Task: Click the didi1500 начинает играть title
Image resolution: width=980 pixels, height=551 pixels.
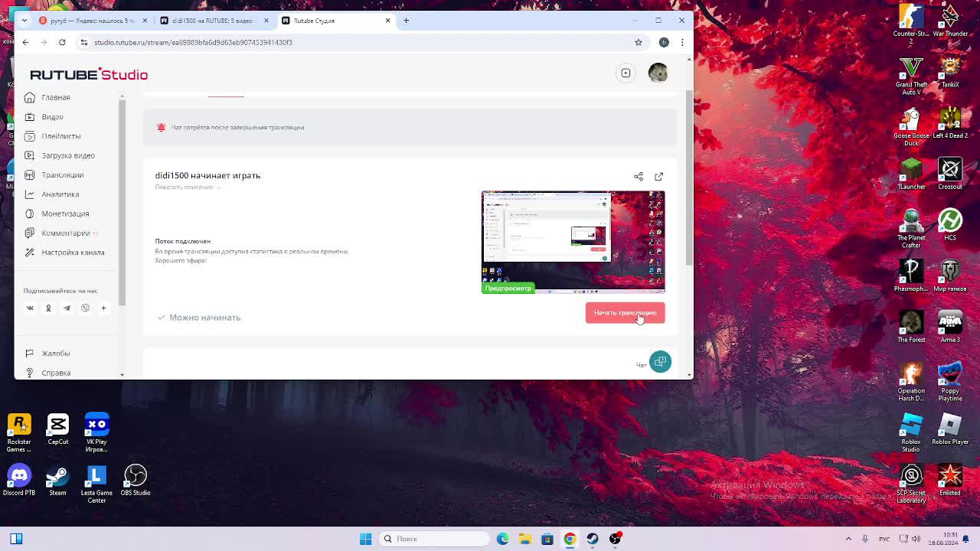Action: point(207,175)
